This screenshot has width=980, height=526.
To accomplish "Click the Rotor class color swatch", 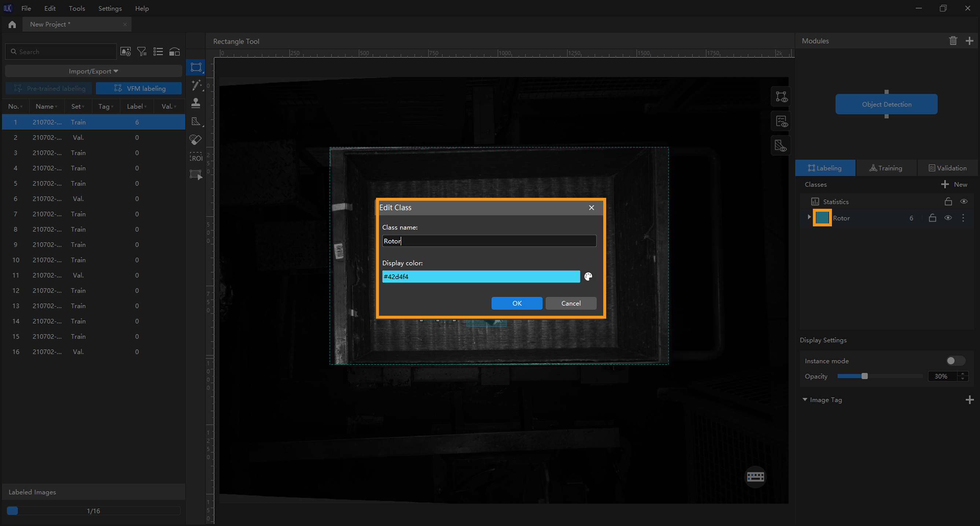I will click(822, 218).
